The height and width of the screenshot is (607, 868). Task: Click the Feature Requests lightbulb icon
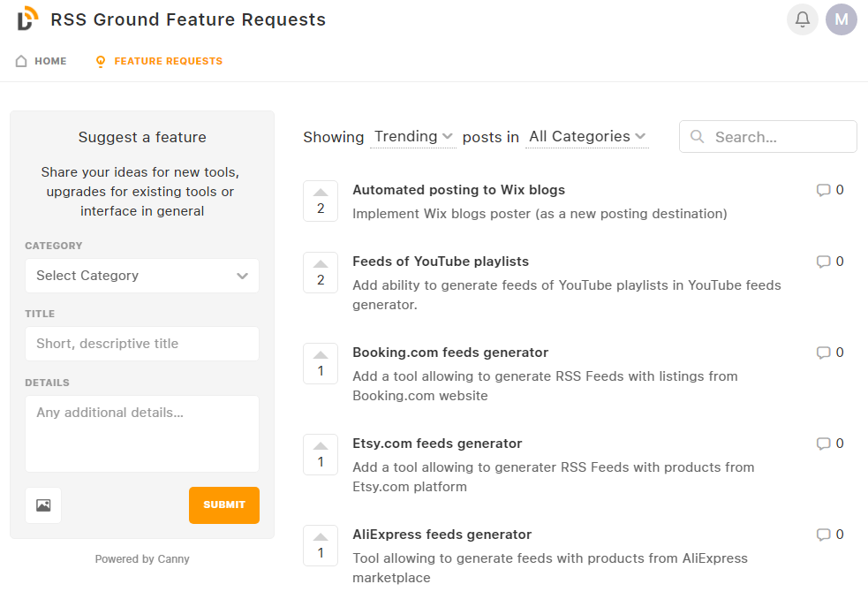point(100,61)
